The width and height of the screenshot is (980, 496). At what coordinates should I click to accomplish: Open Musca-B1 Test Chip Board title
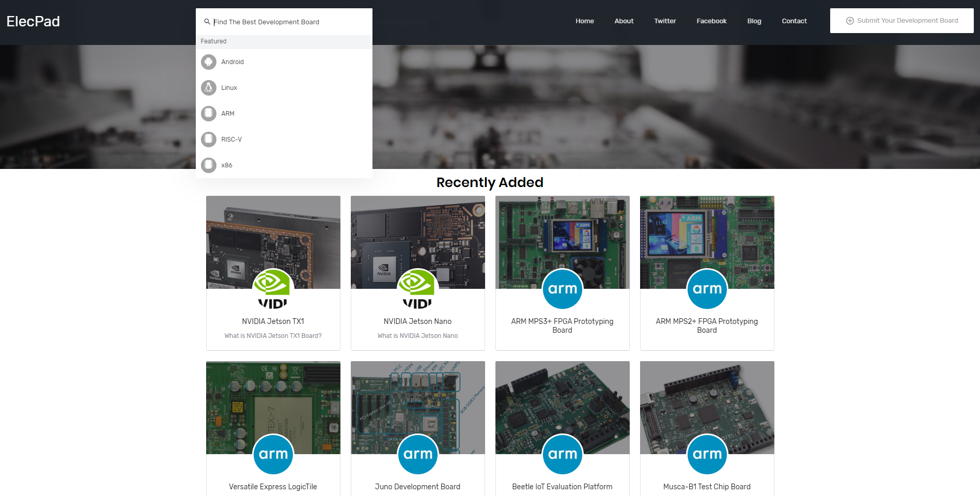[707, 487]
